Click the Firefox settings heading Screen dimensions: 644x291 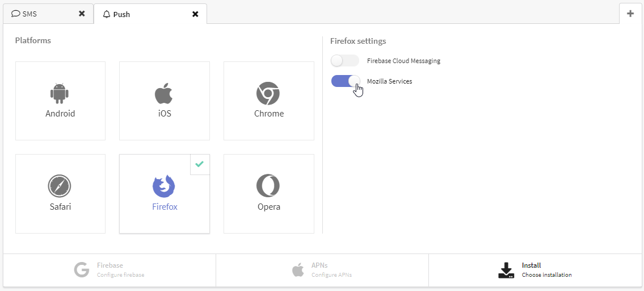pyautogui.click(x=358, y=41)
